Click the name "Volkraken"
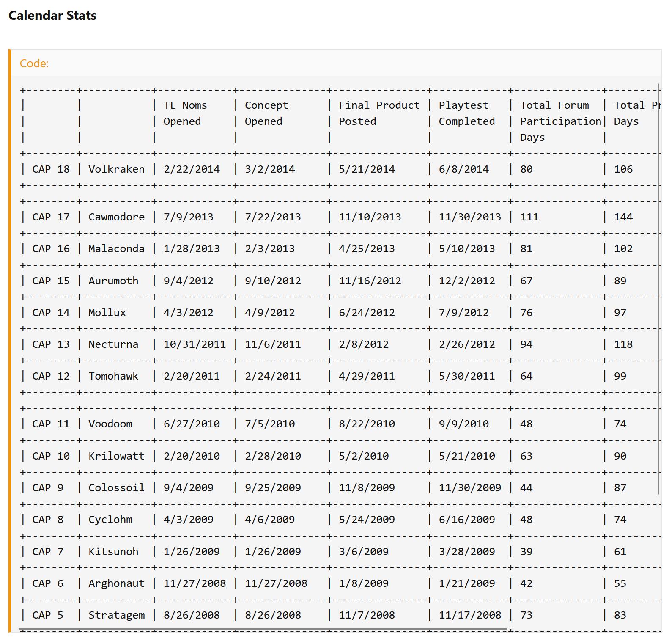The height and width of the screenshot is (644, 669). click(x=116, y=169)
